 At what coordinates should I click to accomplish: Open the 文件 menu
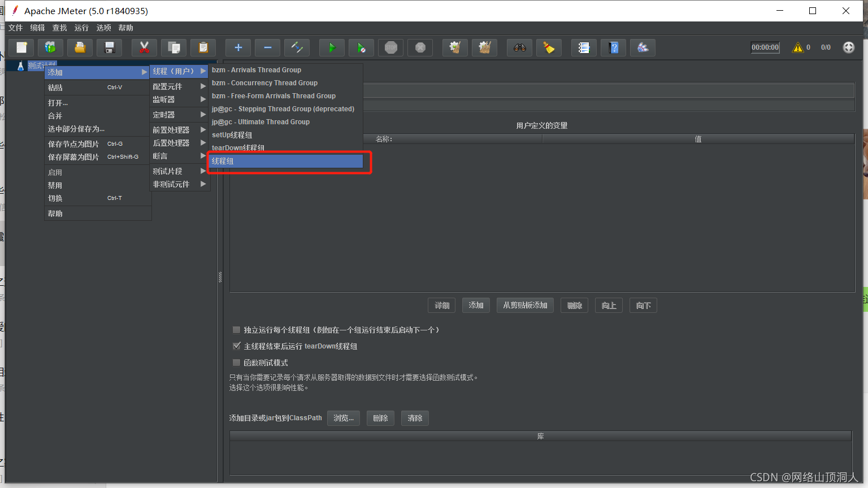coord(15,28)
